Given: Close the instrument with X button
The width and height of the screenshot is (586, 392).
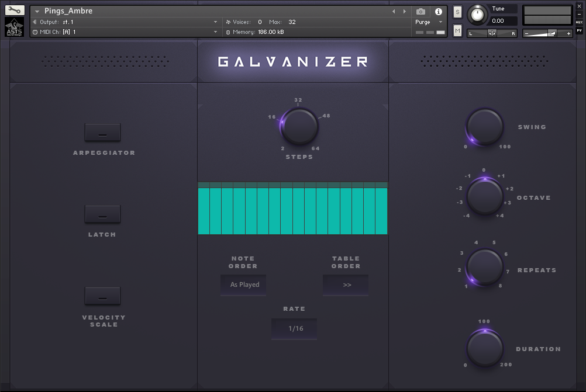Looking at the screenshot, I should pos(579,6).
